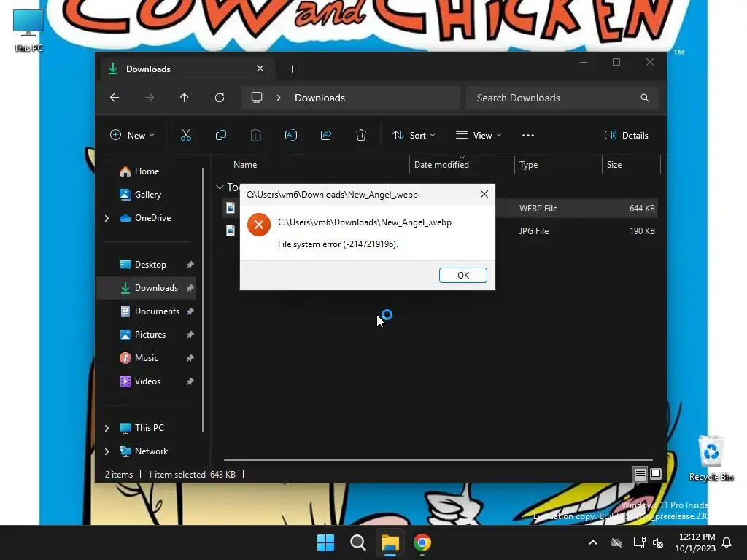Click File Explorer on the taskbar
Image resolution: width=747 pixels, height=560 pixels.
click(390, 542)
